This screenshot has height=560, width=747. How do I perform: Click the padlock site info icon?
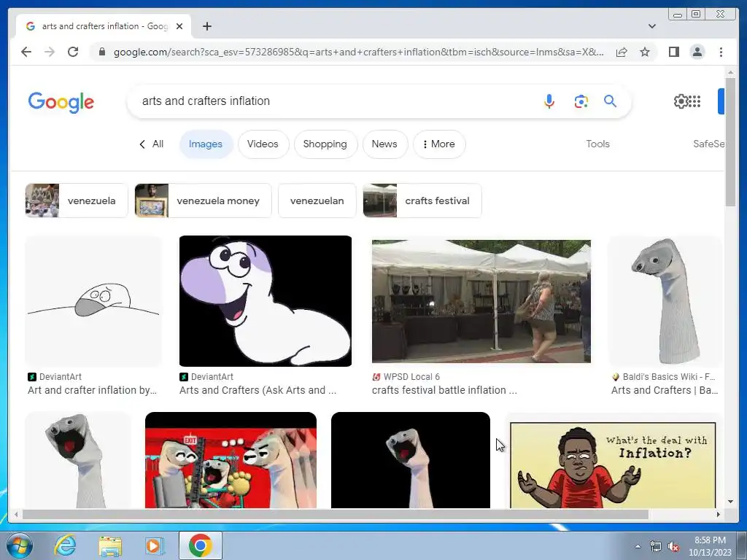tap(101, 52)
